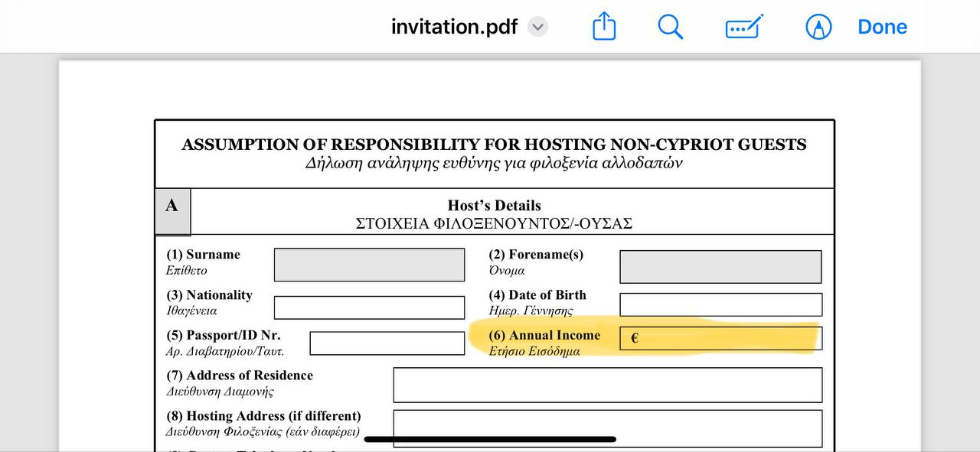The height and width of the screenshot is (452, 980).
Task: Tap the home indicator bar
Action: 490,440
